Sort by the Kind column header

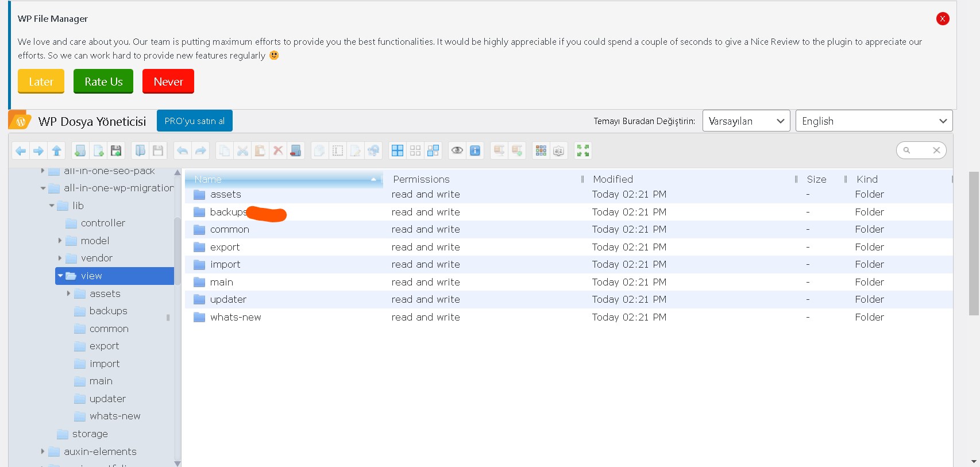pyautogui.click(x=900, y=179)
